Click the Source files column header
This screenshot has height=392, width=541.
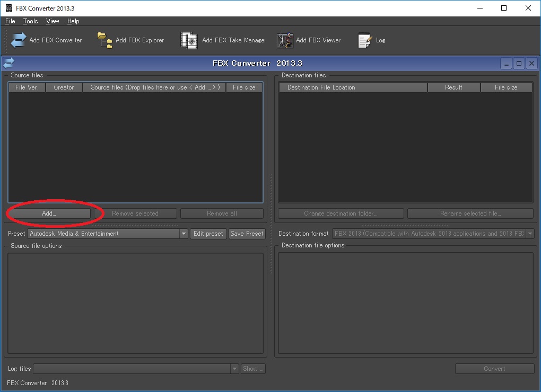(x=154, y=87)
